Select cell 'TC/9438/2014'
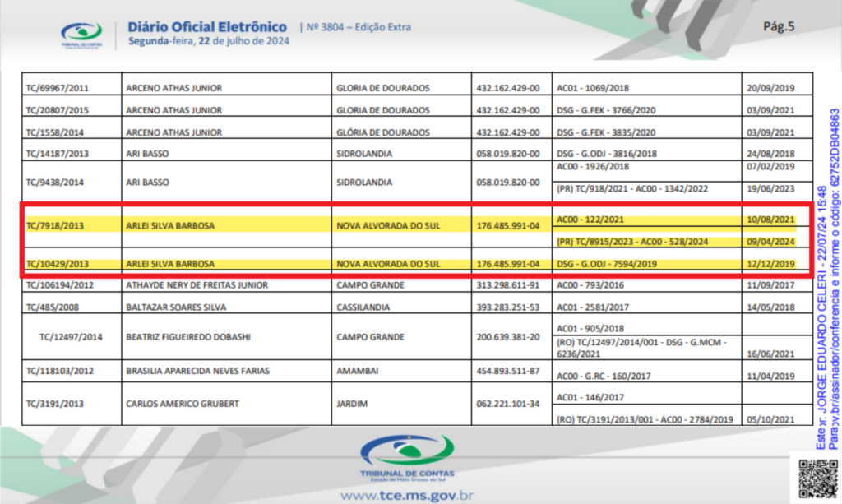The image size is (842, 504). 55,183
